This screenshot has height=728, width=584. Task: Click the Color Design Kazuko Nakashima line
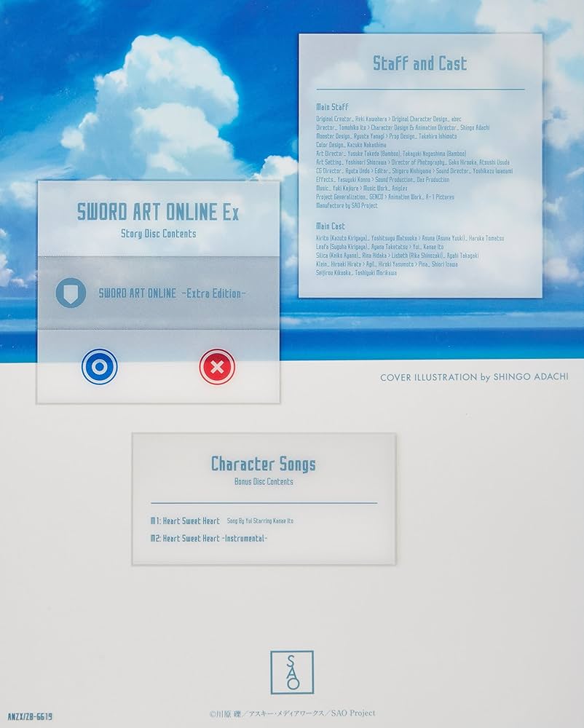pyautogui.click(x=351, y=145)
